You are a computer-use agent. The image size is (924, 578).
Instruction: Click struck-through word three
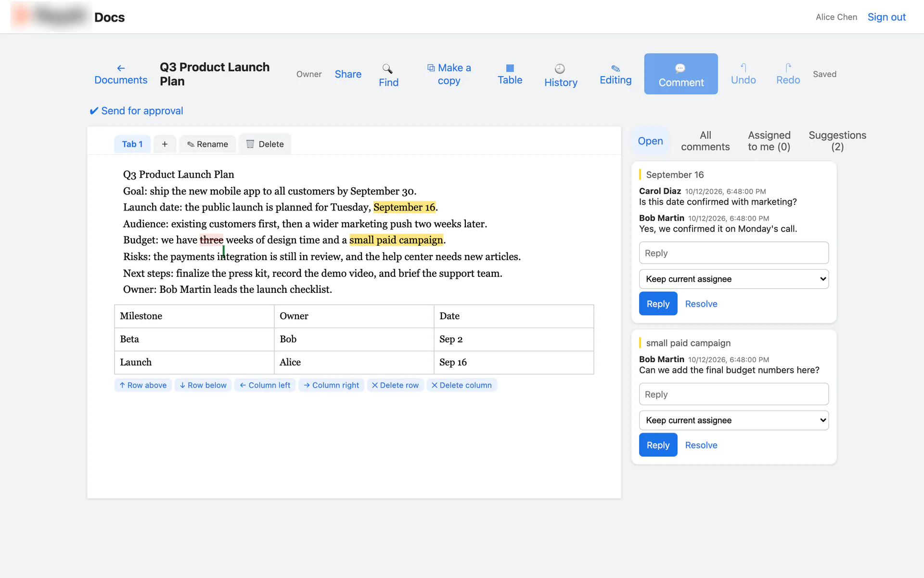(211, 240)
